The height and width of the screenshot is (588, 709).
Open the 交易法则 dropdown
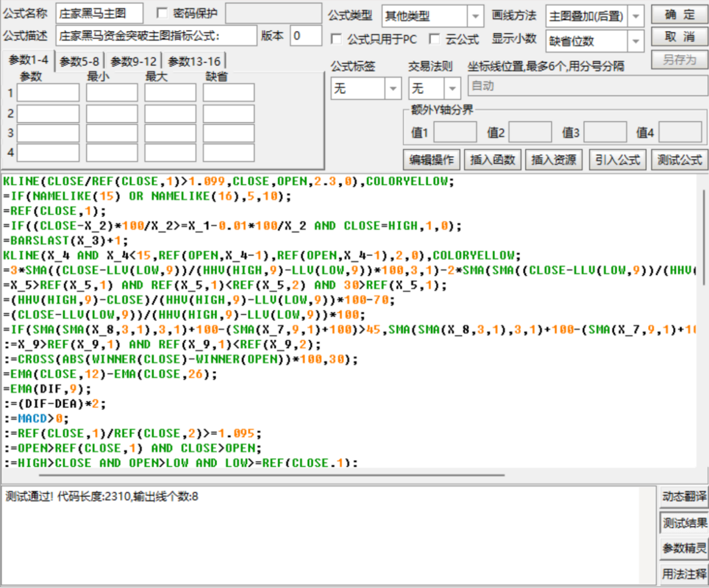tap(452, 88)
